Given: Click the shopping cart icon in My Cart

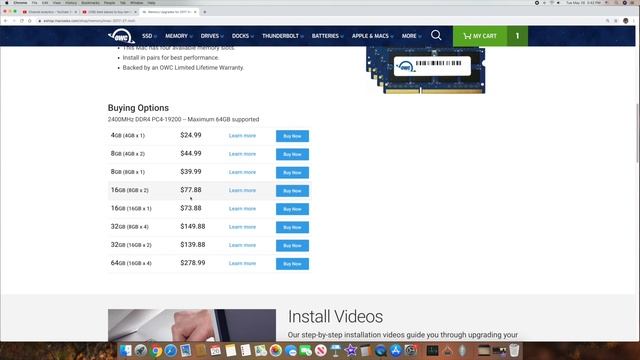Looking at the screenshot, I should coord(467,36).
